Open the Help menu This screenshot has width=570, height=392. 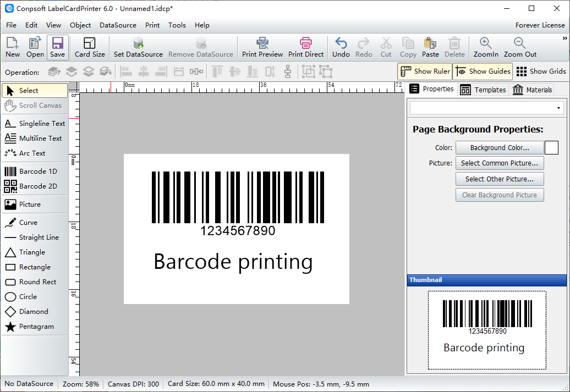(202, 25)
